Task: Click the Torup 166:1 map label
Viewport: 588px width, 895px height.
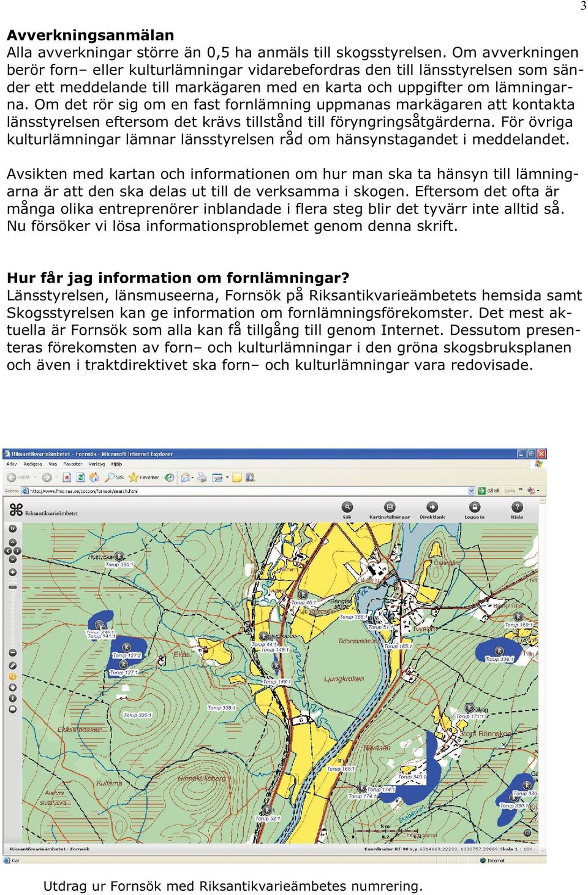Action: pyautogui.click(x=341, y=768)
